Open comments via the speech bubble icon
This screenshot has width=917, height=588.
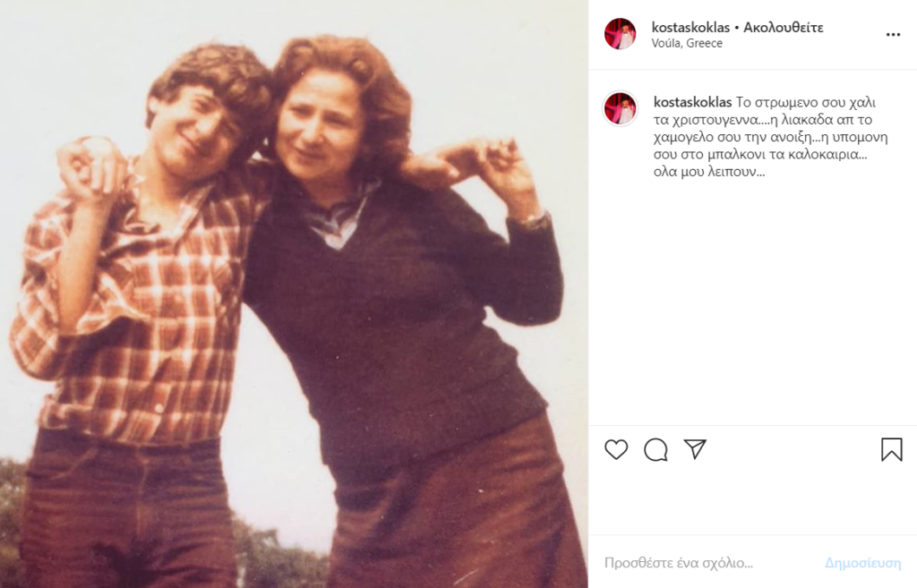coord(656,449)
